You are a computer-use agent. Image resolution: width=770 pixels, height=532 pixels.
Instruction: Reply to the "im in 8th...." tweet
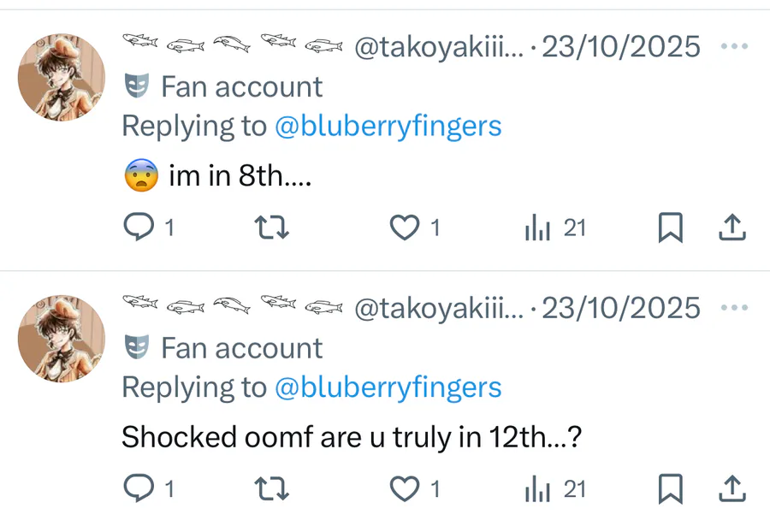(138, 228)
